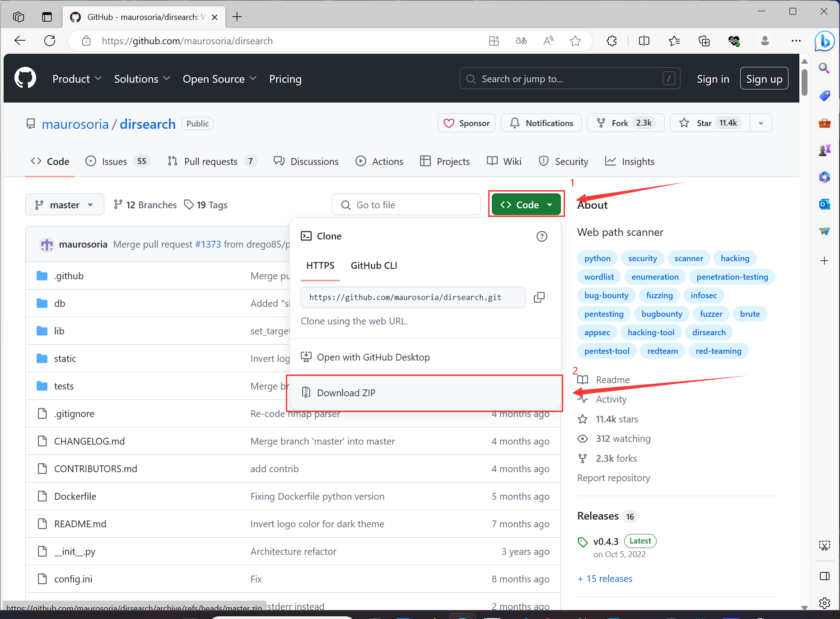Add page to favorites star icon
Viewport: 840px width, 619px height.
pos(575,41)
